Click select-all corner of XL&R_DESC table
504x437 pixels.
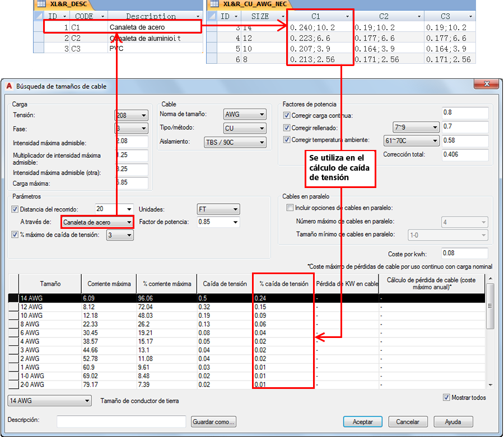39,16
